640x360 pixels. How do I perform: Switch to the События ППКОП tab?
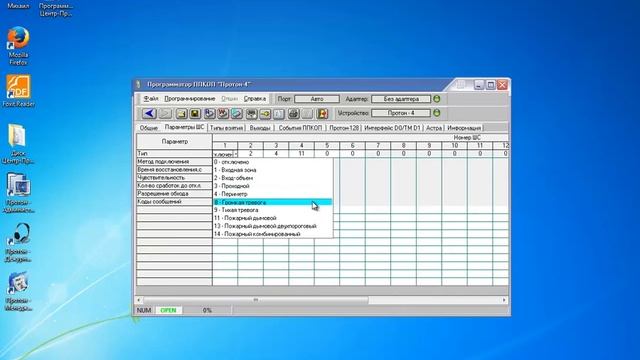(300, 128)
